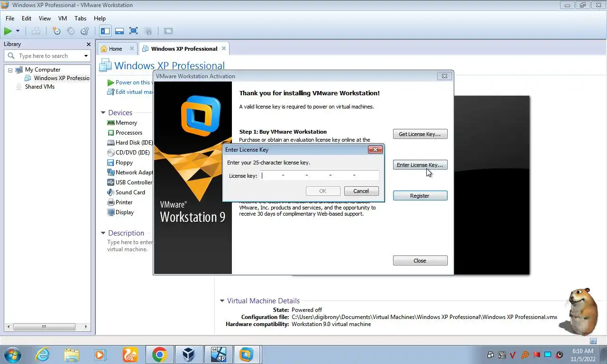Open the power options dropdown arrow in toolbar
607x364 pixels.
tap(18, 31)
